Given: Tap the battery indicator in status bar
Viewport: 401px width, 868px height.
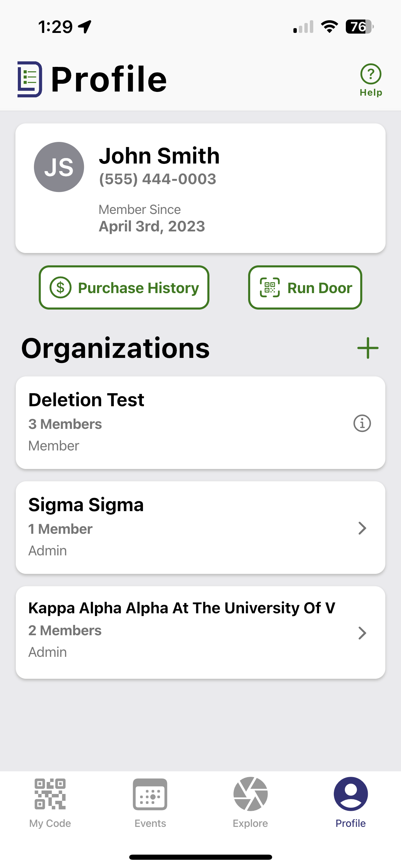Looking at the screenshot, I should (360, 26).
